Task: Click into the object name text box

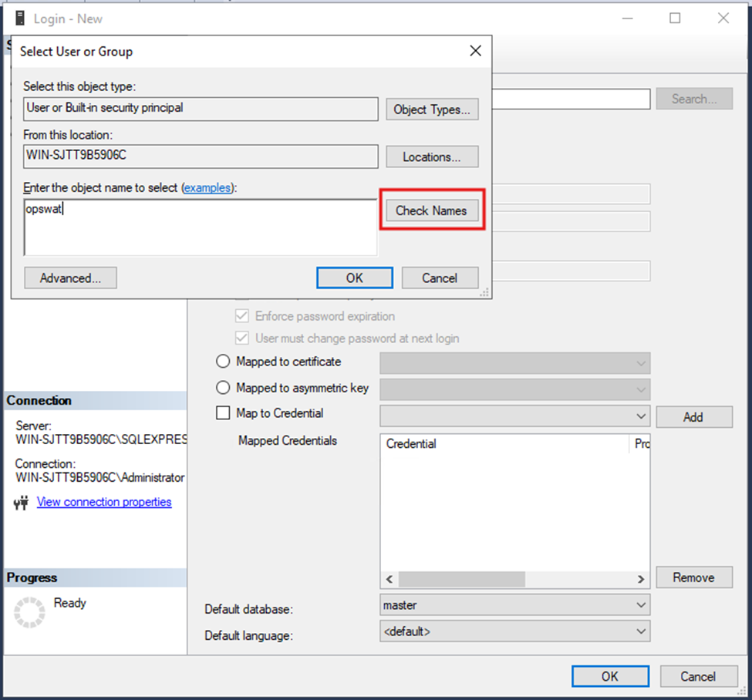Action: (201, 227)
